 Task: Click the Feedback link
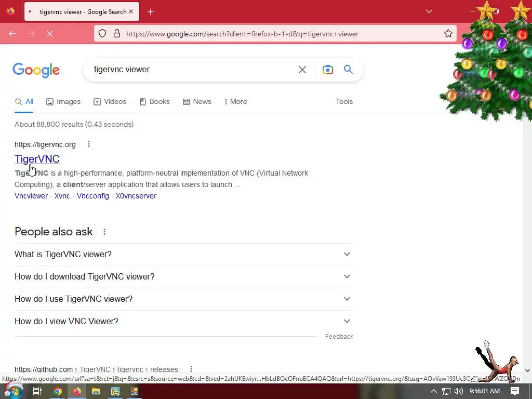[x=339, y=337]
